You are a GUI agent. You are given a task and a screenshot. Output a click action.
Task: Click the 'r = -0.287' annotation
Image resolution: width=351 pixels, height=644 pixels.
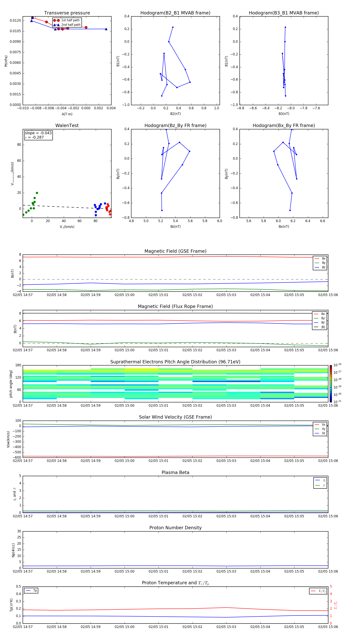pos(35,137)
